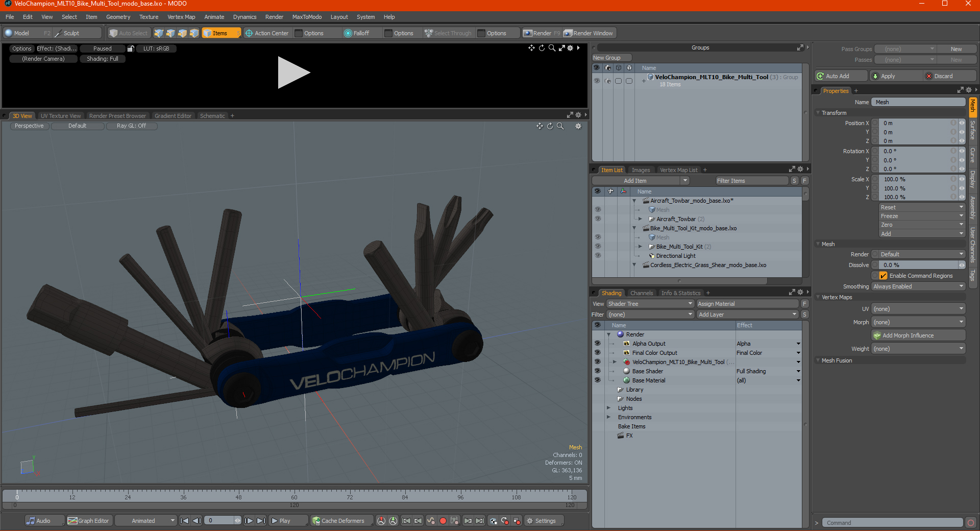
Task: Click red record keyframe icon
Action: point(443,521)
